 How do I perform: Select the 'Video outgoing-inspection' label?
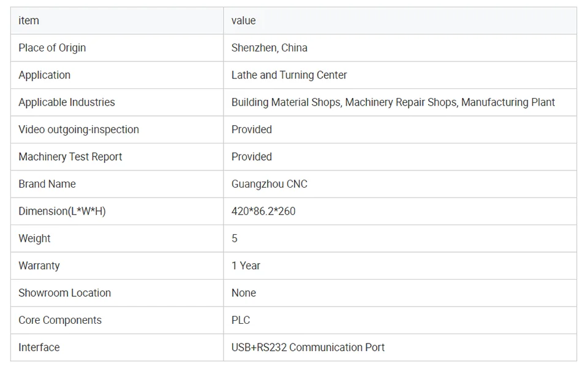coord(78,129)
